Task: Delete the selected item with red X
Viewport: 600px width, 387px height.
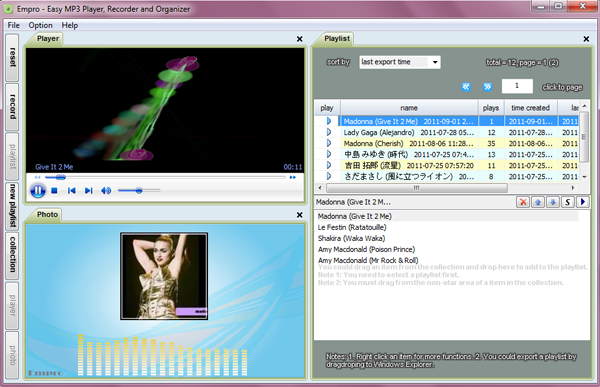Action: click(523, 202)
